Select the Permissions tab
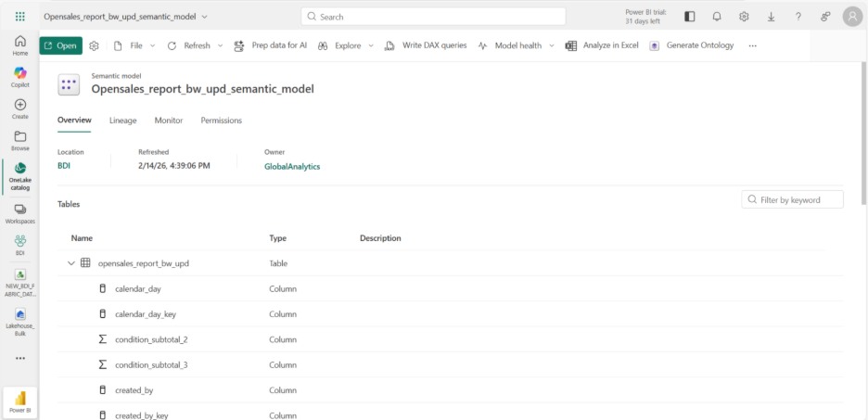Image resolution: width=868 pixels, height=420 pixels. (x=221, y=121)
